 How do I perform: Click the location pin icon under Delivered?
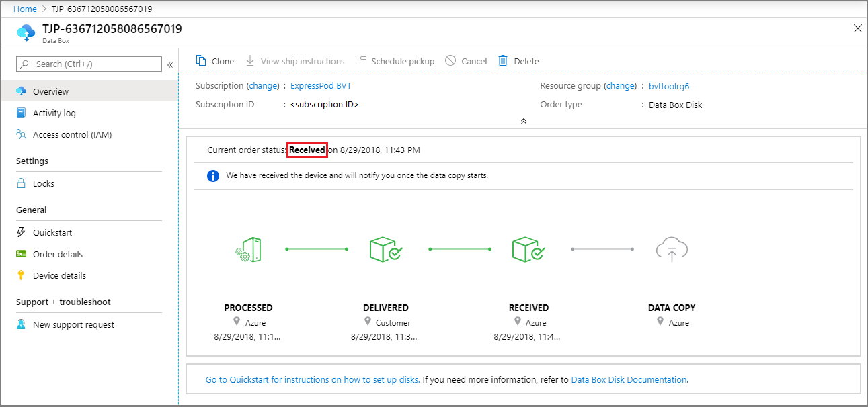click(x=367, y=322)
